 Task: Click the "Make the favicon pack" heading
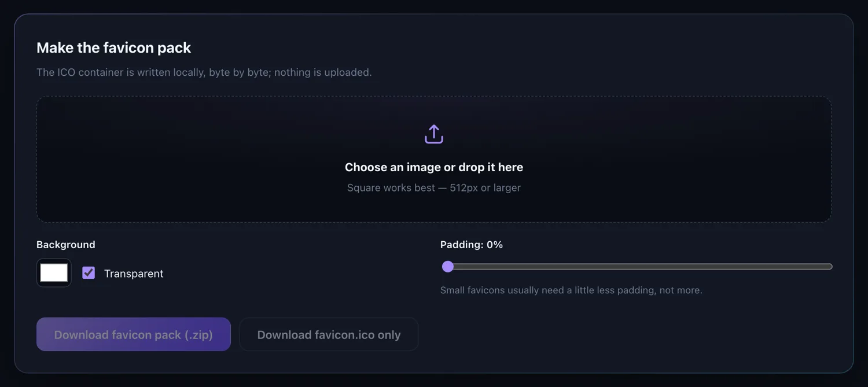[x=113, y=47]
